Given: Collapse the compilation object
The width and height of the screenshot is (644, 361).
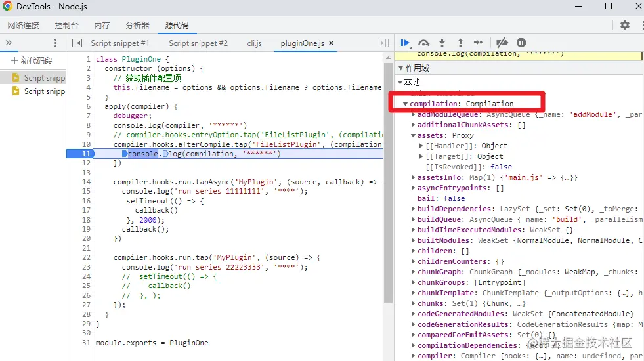Looking at the screenshot, I should point(406,104).
